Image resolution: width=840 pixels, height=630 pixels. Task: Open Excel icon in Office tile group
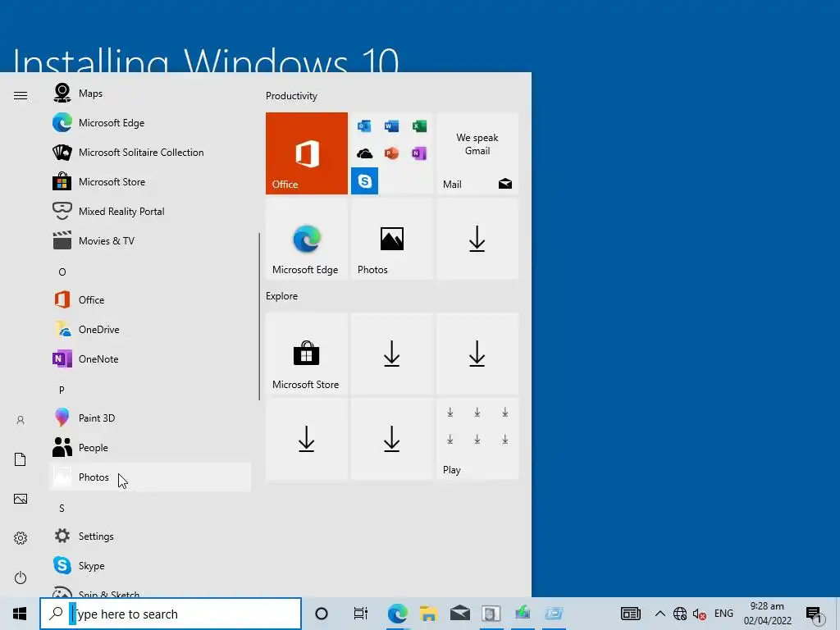coord(419,126)
